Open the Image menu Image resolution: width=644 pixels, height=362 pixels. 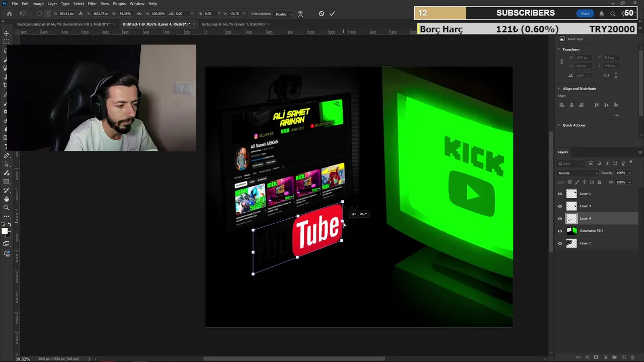coord(38,4)
